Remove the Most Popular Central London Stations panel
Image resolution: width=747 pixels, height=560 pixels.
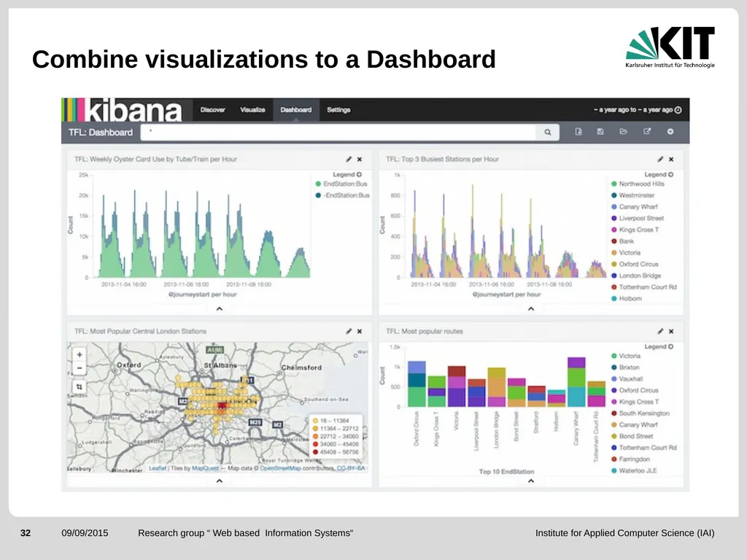(360, 331)
